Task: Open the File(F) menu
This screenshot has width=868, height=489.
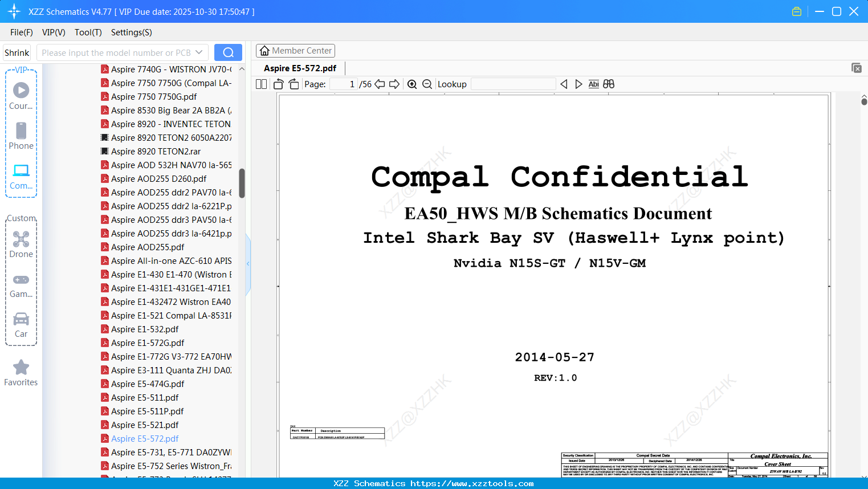Action: coord(22,32)
